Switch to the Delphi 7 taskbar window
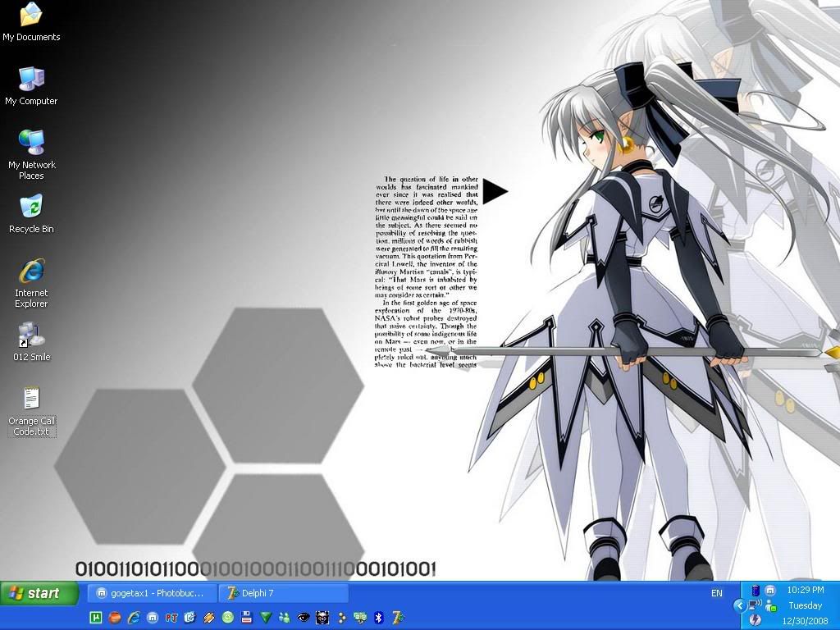The image size is (840, 630). click(283, 593)
